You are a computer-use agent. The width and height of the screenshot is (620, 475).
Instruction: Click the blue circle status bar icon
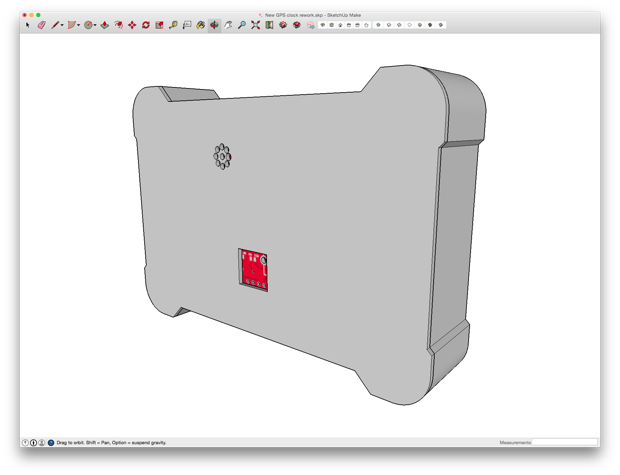[x=51, y=443]
